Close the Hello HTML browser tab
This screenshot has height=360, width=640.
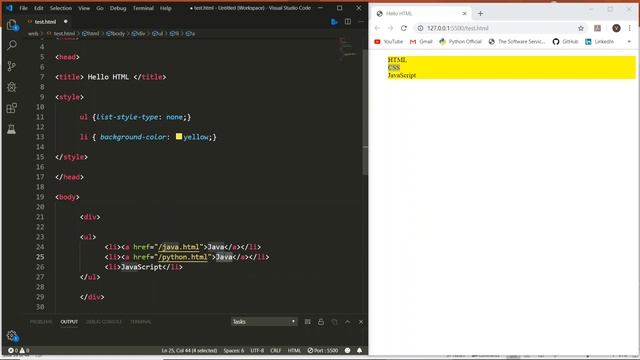pos(464,13)
